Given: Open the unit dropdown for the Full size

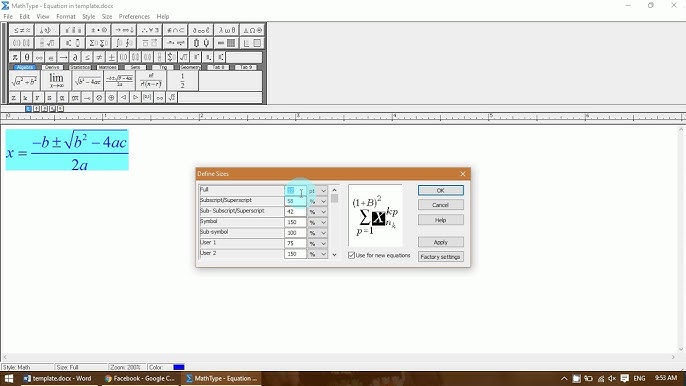Looking at the screenshot, I should click(323, 191).
